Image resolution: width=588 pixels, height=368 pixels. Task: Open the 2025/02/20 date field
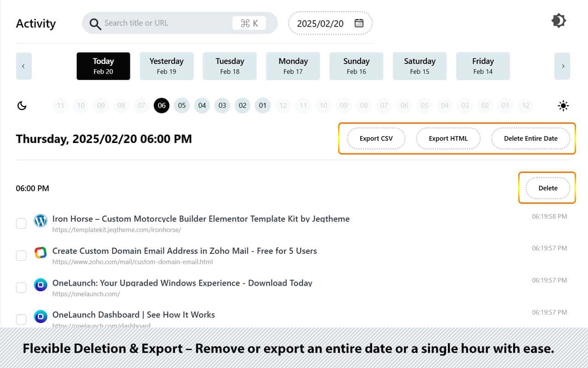pyautogui.click(x=321, y=23)
